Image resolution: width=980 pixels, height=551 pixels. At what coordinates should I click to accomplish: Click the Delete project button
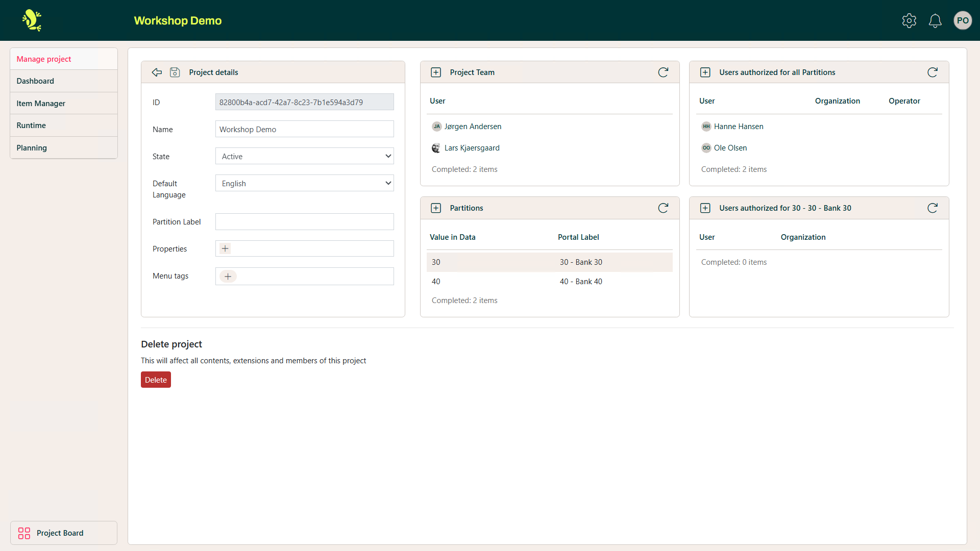tap(156, 380)
